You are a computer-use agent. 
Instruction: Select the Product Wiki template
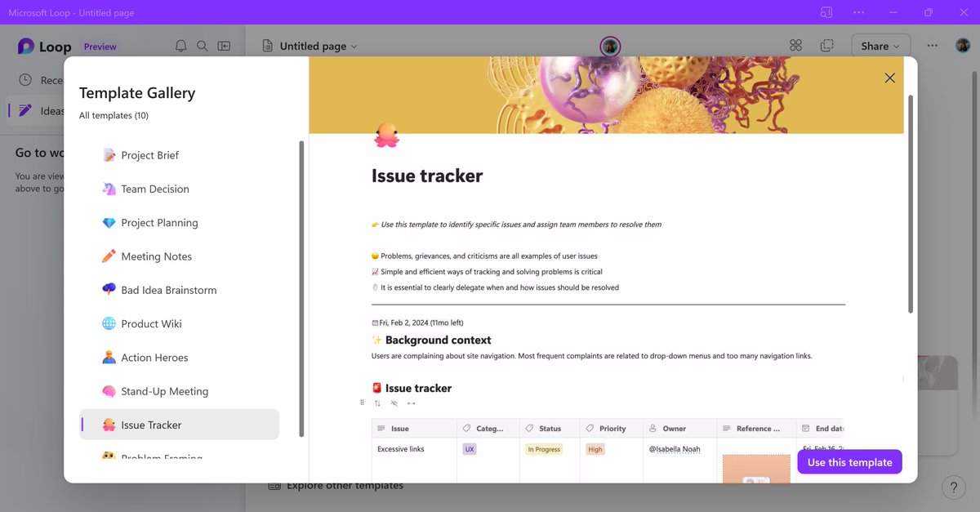(179, 323)
